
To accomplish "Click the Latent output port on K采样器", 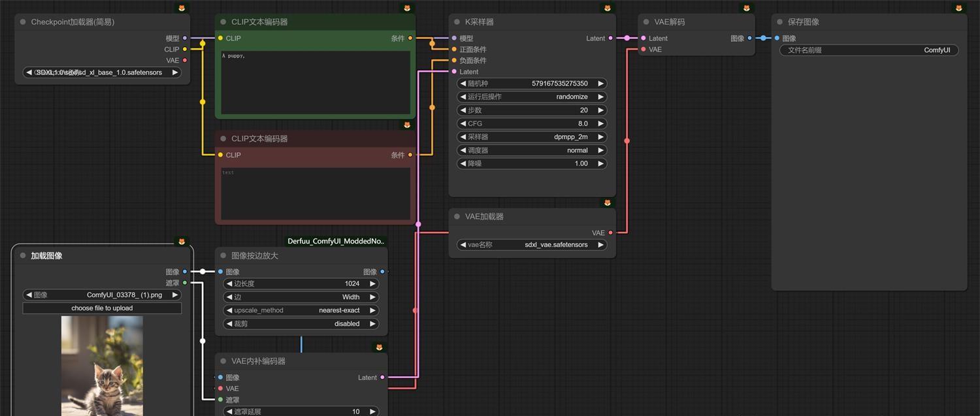I will click(x=611, y=39).
